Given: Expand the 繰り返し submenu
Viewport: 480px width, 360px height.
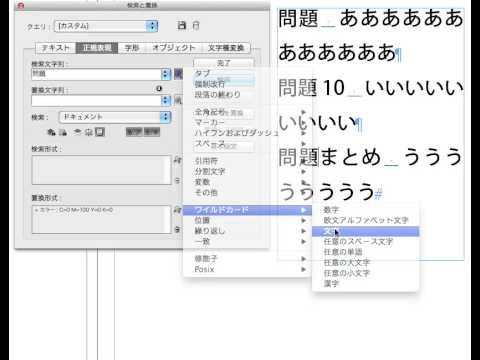Looking at the screenshot, I should (247, 231).
